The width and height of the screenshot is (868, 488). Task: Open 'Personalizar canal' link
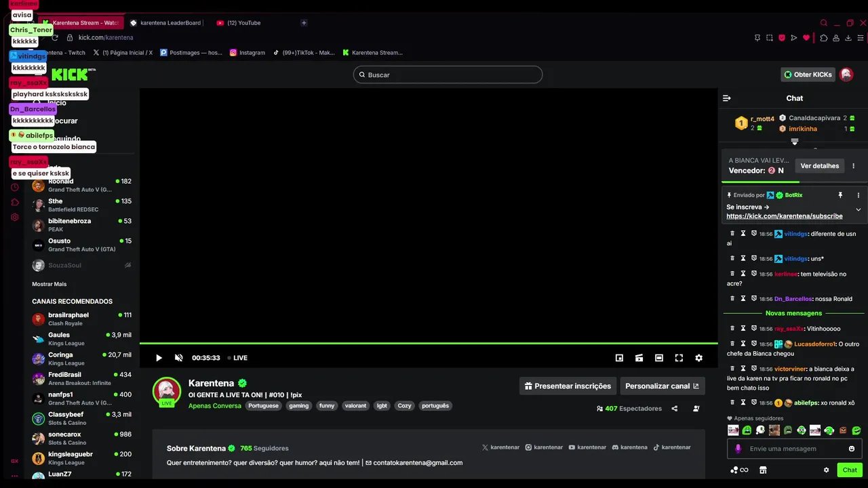pos(662,386)
